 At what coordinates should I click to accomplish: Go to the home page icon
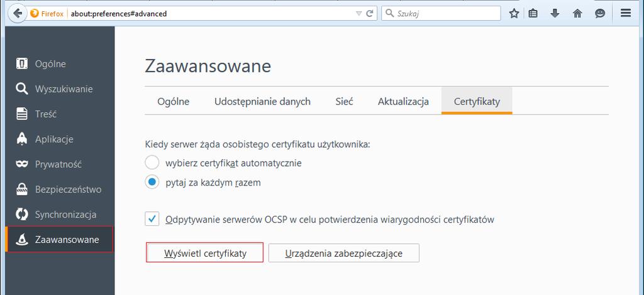(577, 14)
